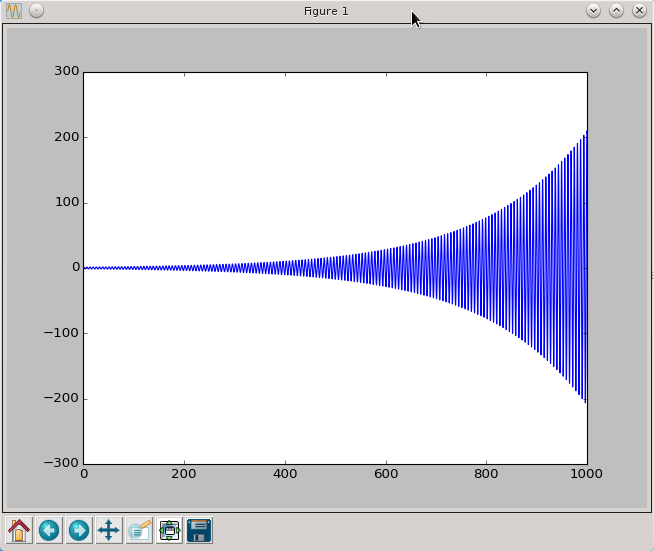Toggle the round pin button in title bar
The width and height of the screenshot is (654, 551).
coord(36,10)
